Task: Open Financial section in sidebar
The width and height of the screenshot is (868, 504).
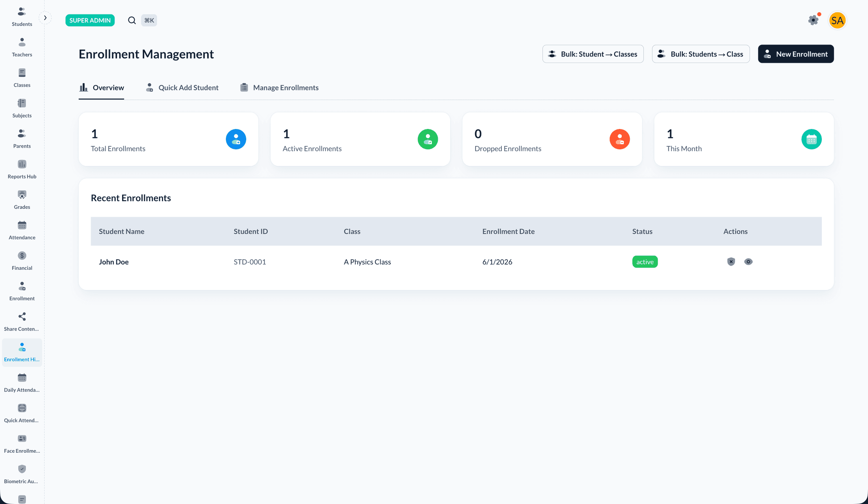Action: 22,261
